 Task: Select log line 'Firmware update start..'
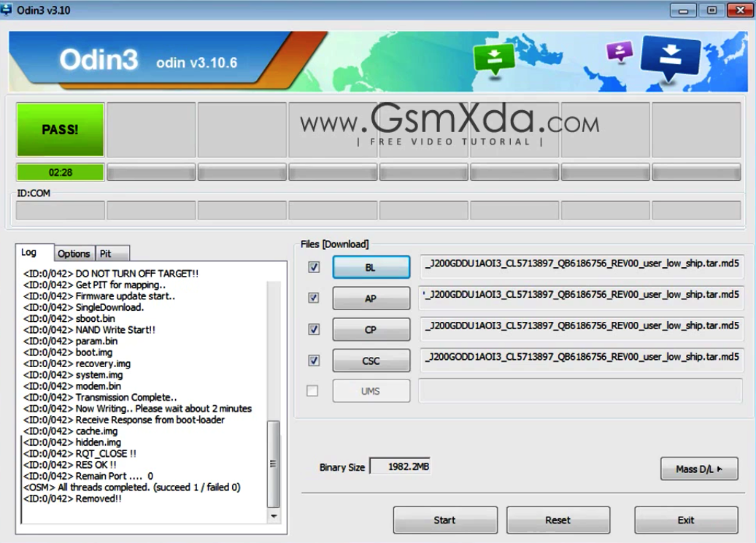(99, 296)
